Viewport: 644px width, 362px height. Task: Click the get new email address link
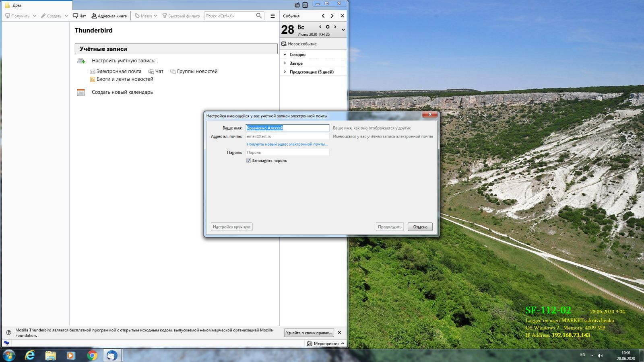pyautogui.click(x=287, y=144)
